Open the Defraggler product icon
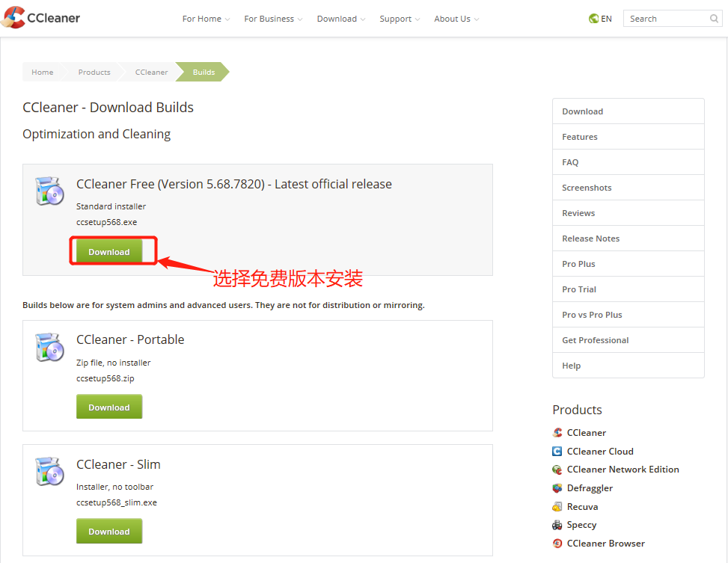 [557, 487]
